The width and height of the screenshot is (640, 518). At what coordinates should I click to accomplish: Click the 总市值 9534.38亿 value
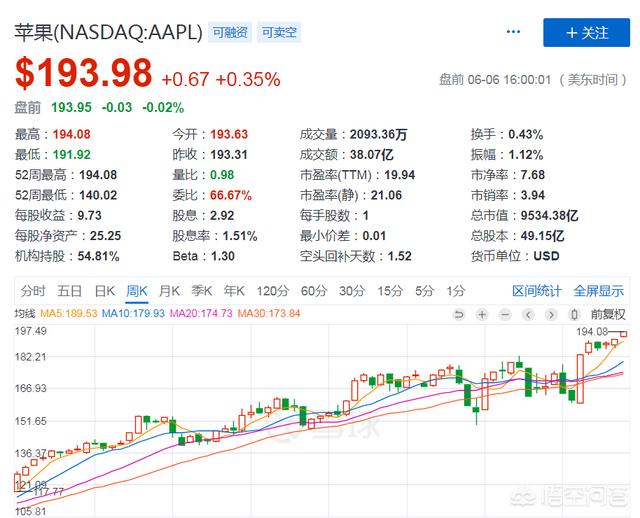tap(549, 215)
